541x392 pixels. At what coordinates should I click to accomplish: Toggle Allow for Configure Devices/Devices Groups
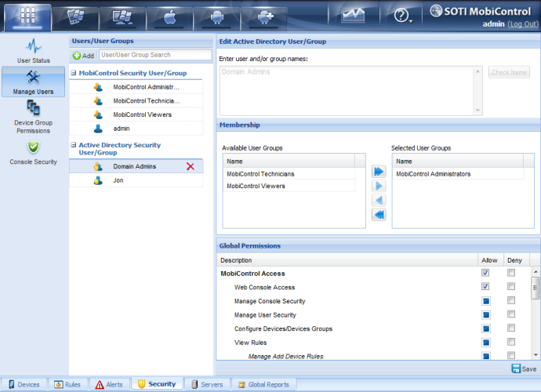[x=486, y=328]
